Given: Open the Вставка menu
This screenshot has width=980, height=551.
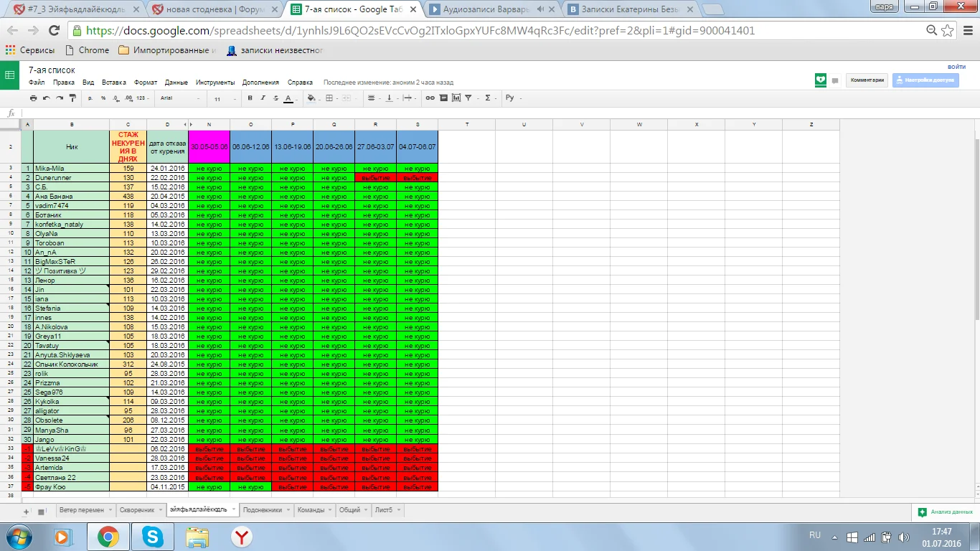Looking at the screenshot, I should (114, 83).
